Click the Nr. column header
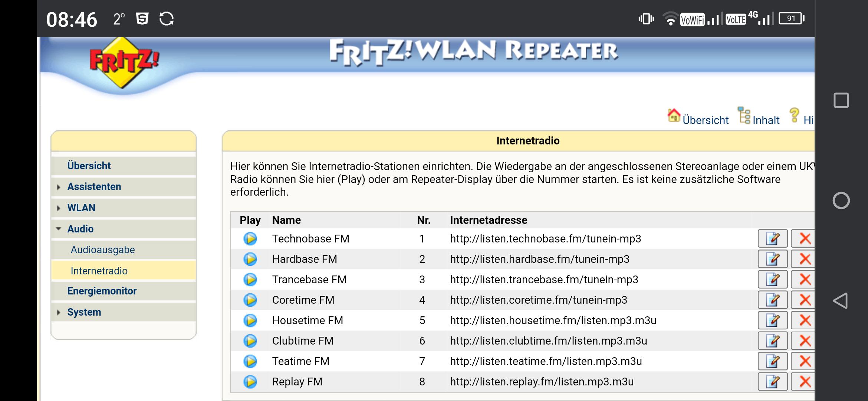868x401 pixels. (424, 220)
